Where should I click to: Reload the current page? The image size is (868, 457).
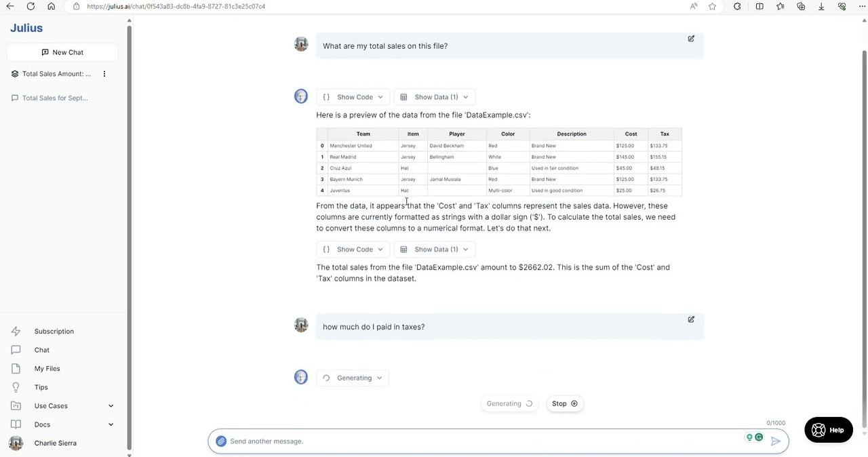point(31,6)
